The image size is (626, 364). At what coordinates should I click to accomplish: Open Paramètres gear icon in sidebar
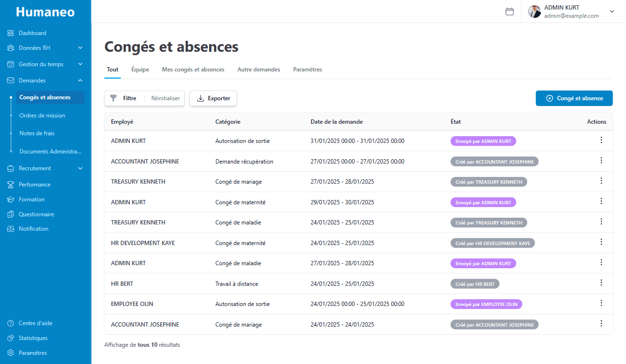coord(11,353)
